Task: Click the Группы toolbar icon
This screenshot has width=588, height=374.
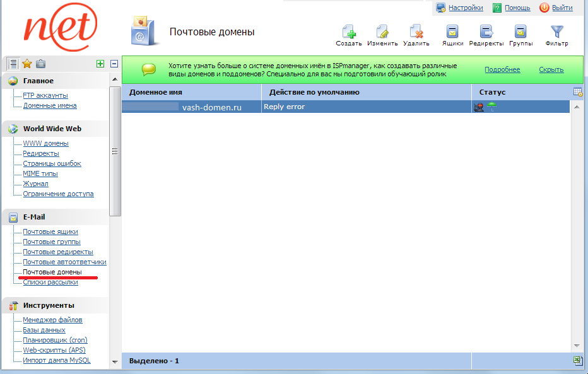Action: tap(520, 32)
